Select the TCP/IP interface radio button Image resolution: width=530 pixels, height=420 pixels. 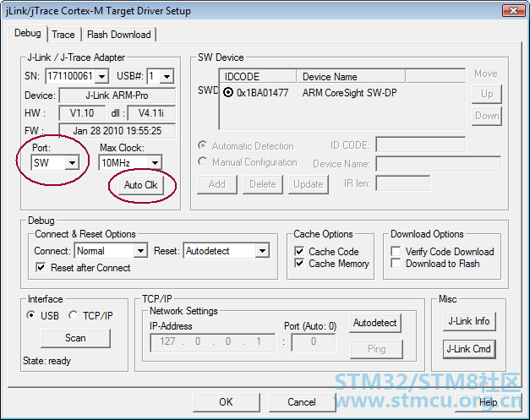tap(73, 315)
